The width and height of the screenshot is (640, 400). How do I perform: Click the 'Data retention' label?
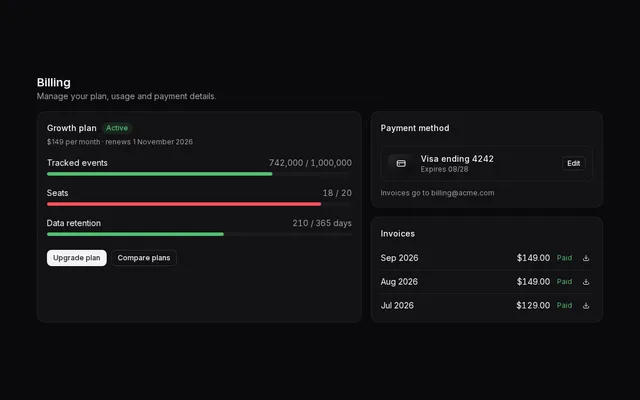[x=73, y=223]
